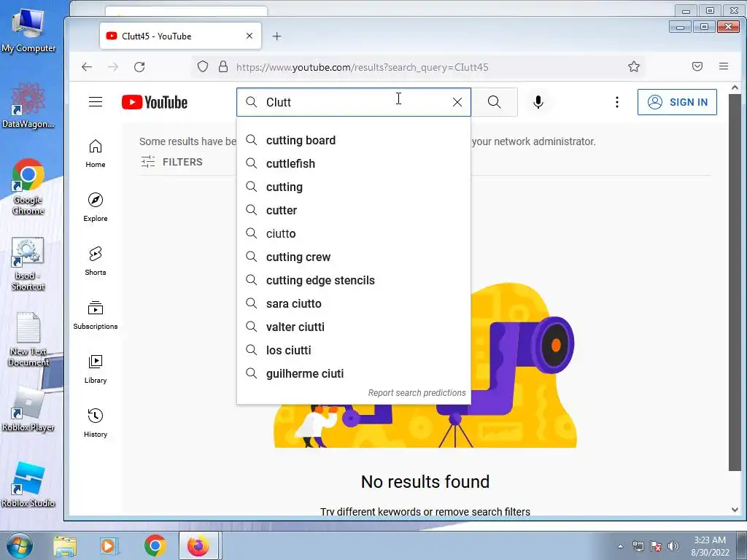Select the Roblox Player desktop icon
Screen dimensions: 747x560
[x=28, y=411]
